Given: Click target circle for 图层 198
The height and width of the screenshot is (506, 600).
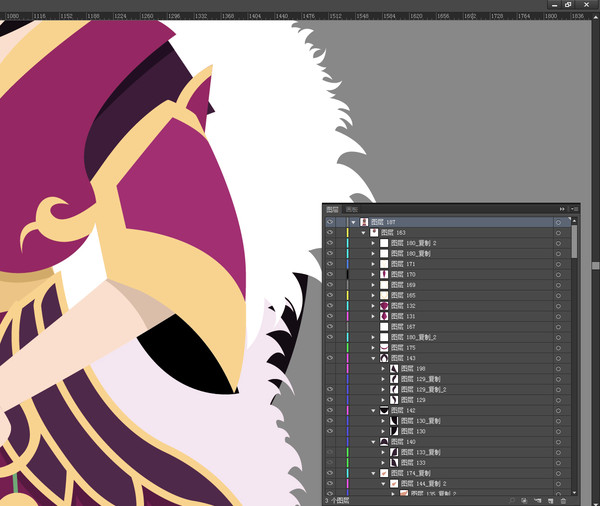Looking at the screenshot, I should [x=558, y=369].
